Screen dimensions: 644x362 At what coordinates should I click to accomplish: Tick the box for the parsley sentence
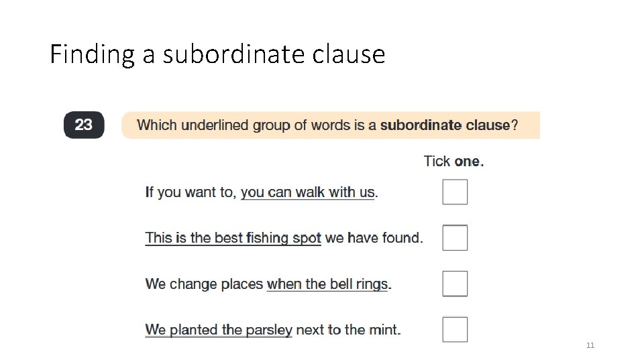click(x=455, y=329)
